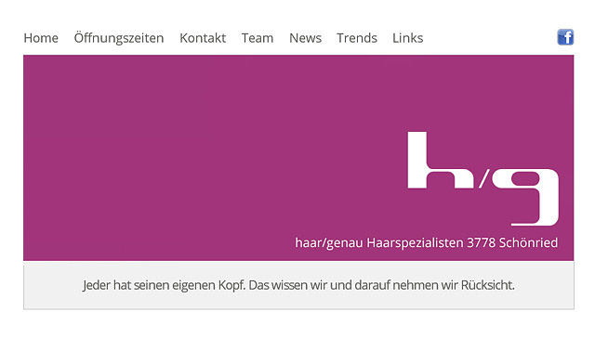Open the News section
The height and width of the screenshot is (364, 595).
[306, 38]
